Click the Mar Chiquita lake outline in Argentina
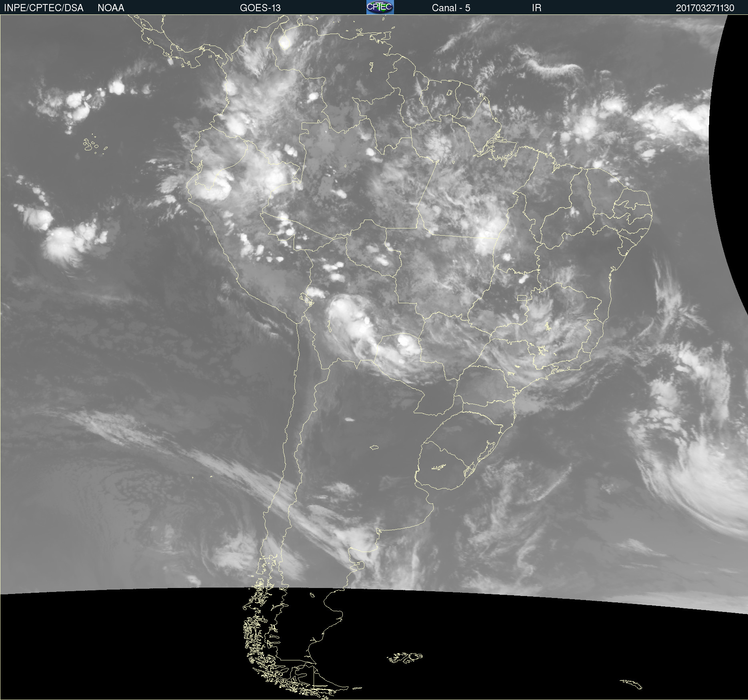 pos(374,447)
